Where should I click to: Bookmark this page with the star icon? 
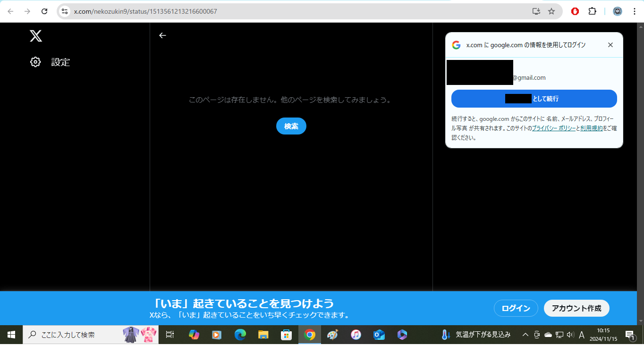[551, 11]
